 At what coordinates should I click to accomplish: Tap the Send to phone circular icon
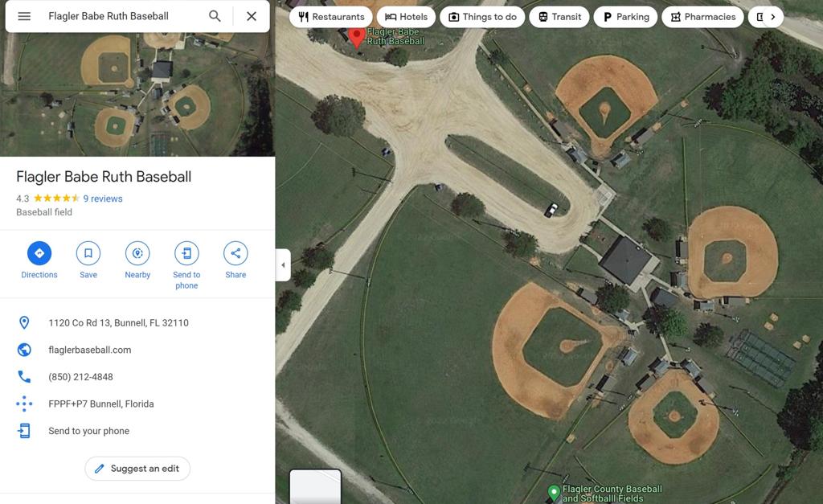[x=186, y=253]
